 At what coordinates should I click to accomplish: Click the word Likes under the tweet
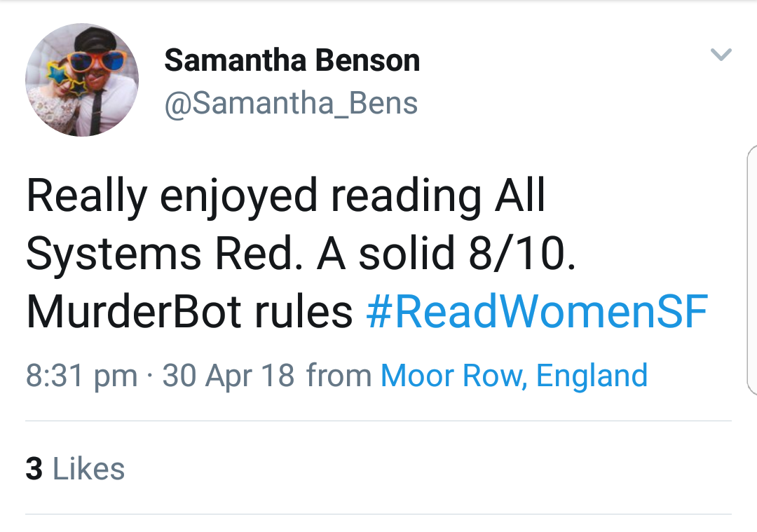(x=89, y=469)
